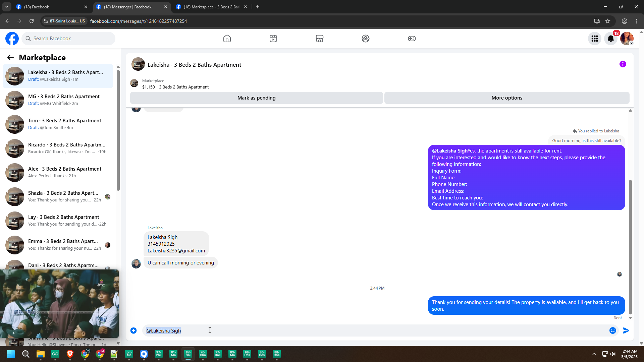The width and height of the screenshot is (644, 362).
Task: Open Tom conversation in Marketplace list
Action: click(x=58, y=124)
